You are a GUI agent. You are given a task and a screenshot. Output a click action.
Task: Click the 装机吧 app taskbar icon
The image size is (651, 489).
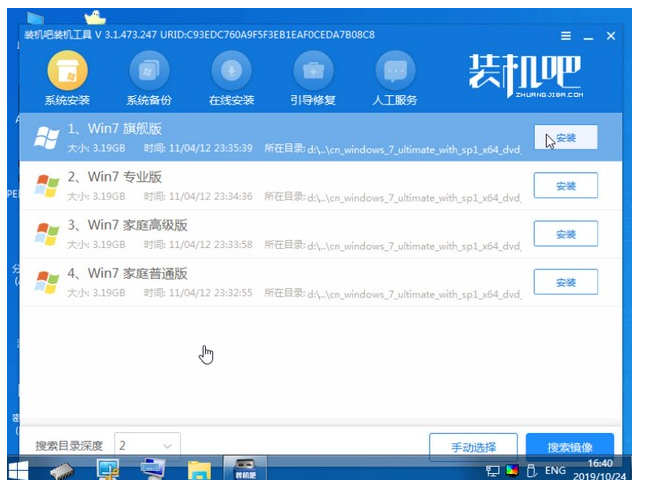click(244, 469)
